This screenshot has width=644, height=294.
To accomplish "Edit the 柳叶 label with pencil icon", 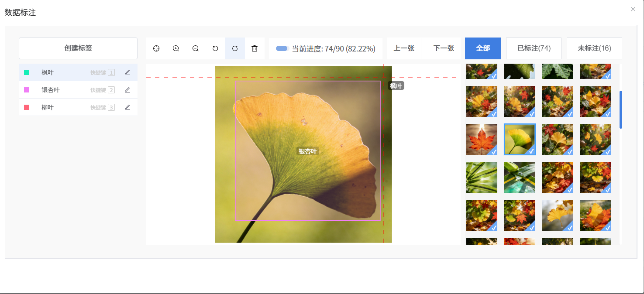I will click(127, 107).
